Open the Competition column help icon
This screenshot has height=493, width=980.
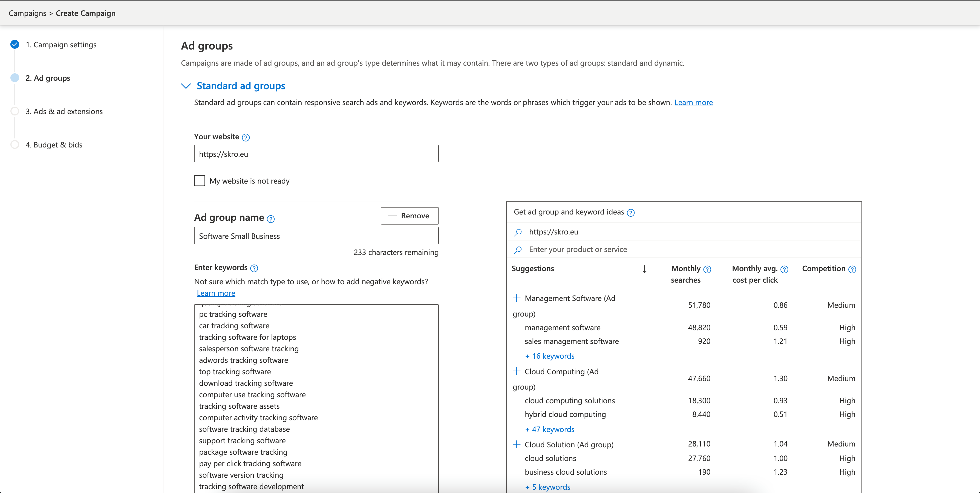point(852,269)
